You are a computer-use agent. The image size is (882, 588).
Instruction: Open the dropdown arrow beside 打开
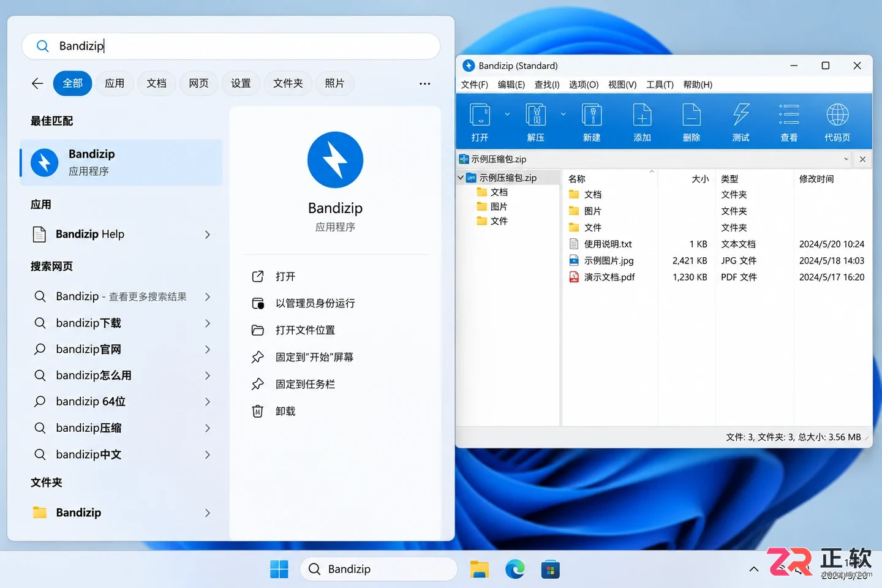(507, 114)
